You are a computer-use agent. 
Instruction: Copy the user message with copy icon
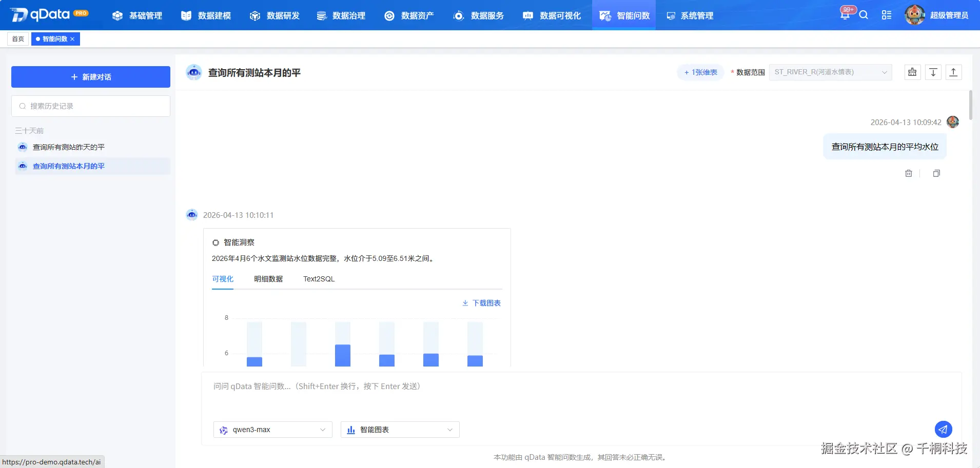pos(936,173)
